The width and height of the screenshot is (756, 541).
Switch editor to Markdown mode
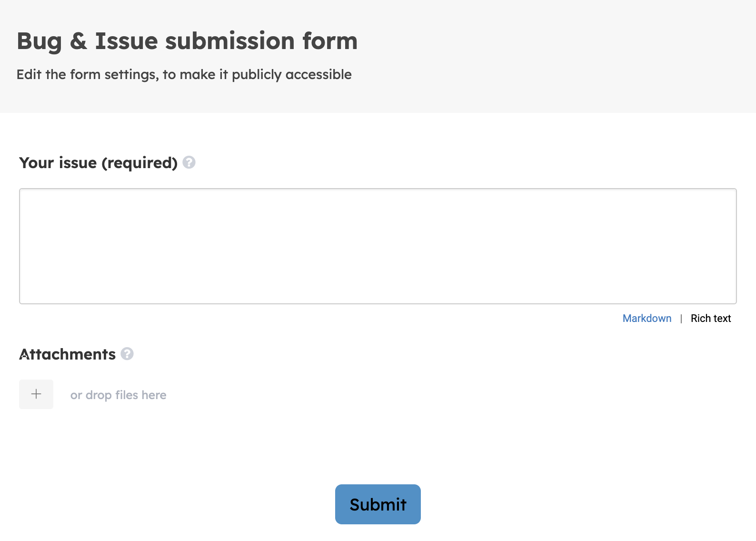pyautogui.click(x=647, y=318)
